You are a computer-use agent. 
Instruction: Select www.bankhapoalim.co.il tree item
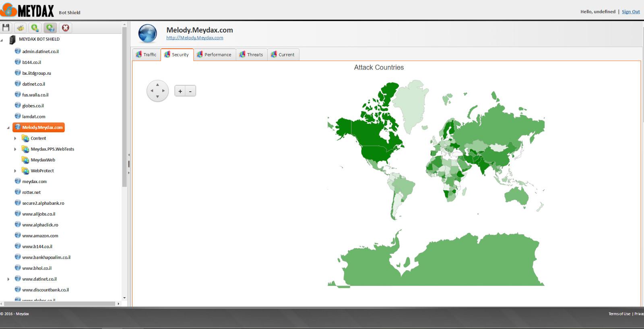point(46,257)
